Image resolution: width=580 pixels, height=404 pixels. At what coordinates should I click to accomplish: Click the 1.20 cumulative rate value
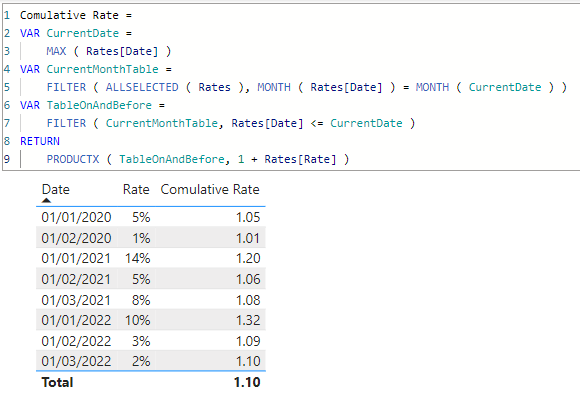tap(248, 258)
